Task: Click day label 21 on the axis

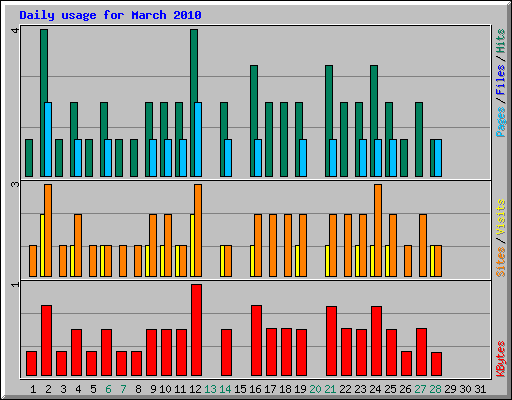Action: (330, 389)
